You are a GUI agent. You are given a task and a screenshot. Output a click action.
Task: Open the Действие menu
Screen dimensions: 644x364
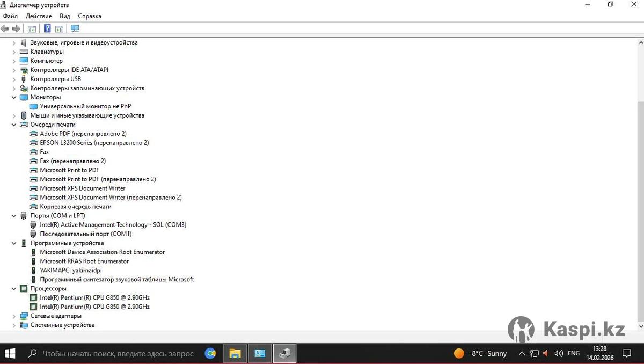pyautogui.click(x=39, y=16)
